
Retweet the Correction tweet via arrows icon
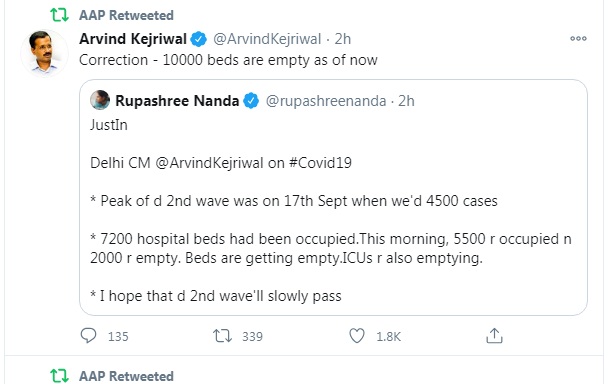click(x=222, y=336)
